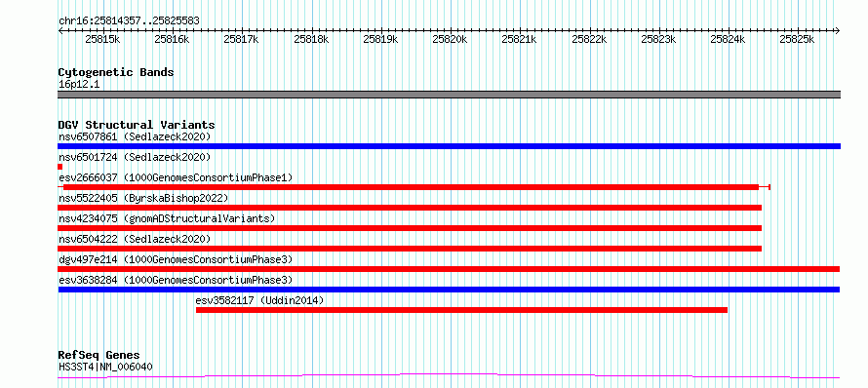The height and width of the screenshot is (388, 868).
Task: Click the 25824k ruler tick label
Action: [x=728, y=39]
